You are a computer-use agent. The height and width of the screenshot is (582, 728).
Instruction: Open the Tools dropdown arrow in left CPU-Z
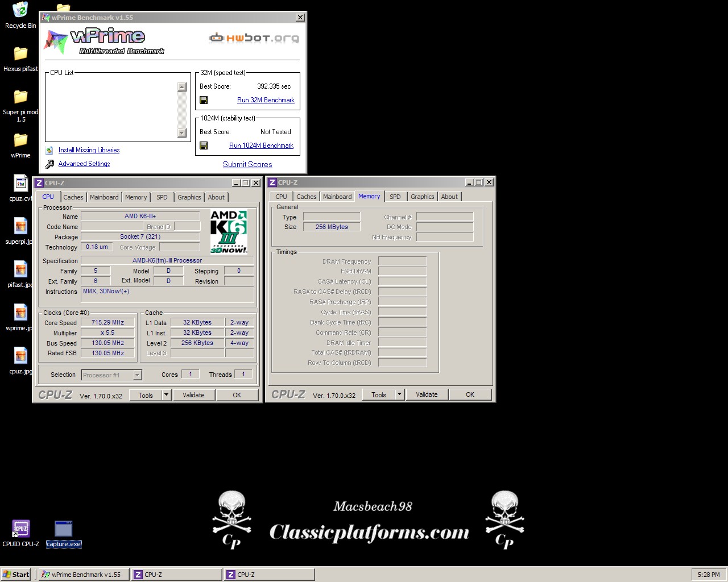166,395
